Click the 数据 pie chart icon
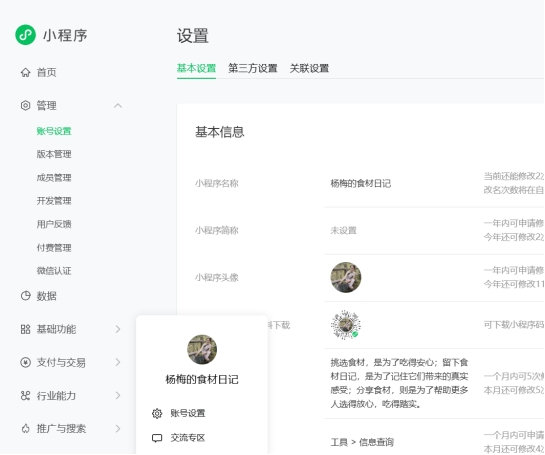Image resolution: width=545 pixels, height=455 pixels. coord(25,296)
